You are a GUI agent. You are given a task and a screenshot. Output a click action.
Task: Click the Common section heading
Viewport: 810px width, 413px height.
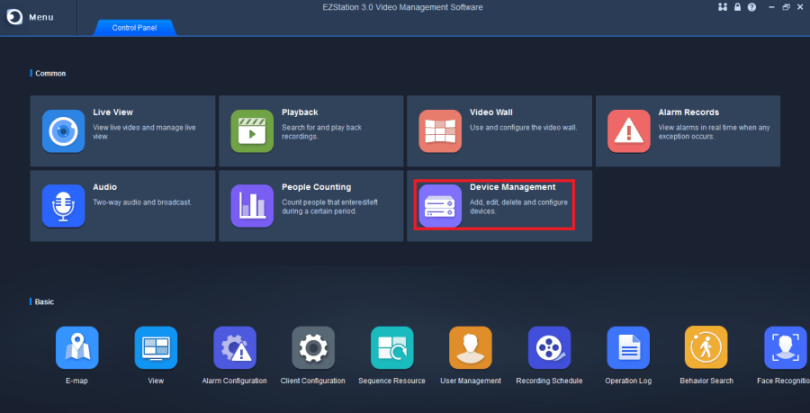coord(51,73)
